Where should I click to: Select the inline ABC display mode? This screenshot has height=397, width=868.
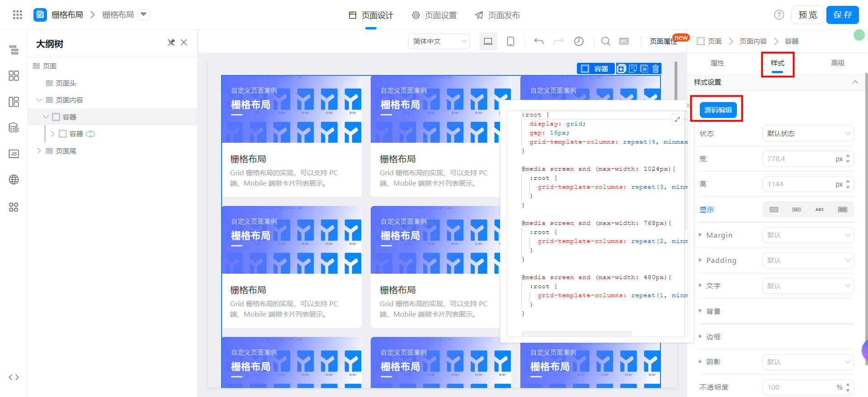(x=820, y=210)
